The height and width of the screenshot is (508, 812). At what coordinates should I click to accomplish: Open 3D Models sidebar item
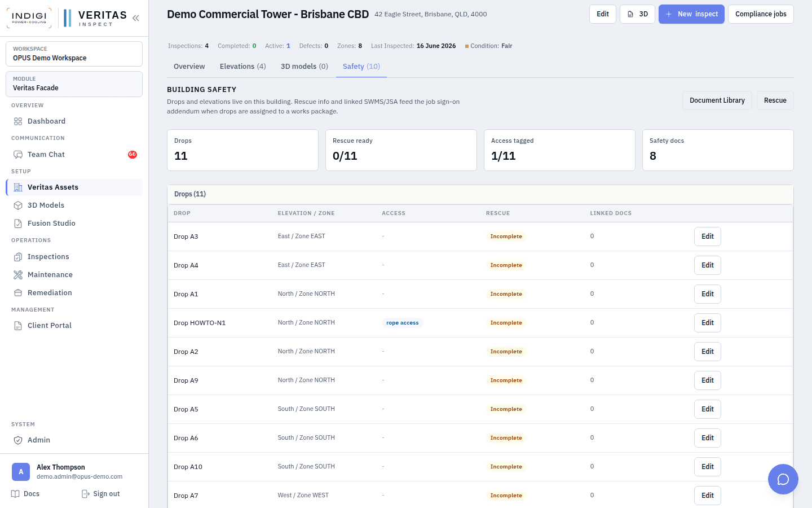click(x=74, y=205)
